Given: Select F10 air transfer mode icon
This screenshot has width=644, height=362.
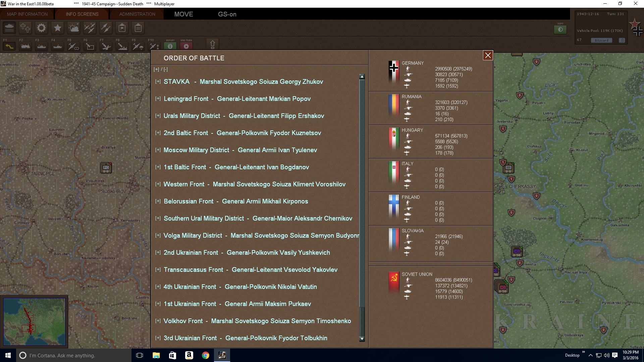Looking at the screenshot, I should (x=154, y=46).
